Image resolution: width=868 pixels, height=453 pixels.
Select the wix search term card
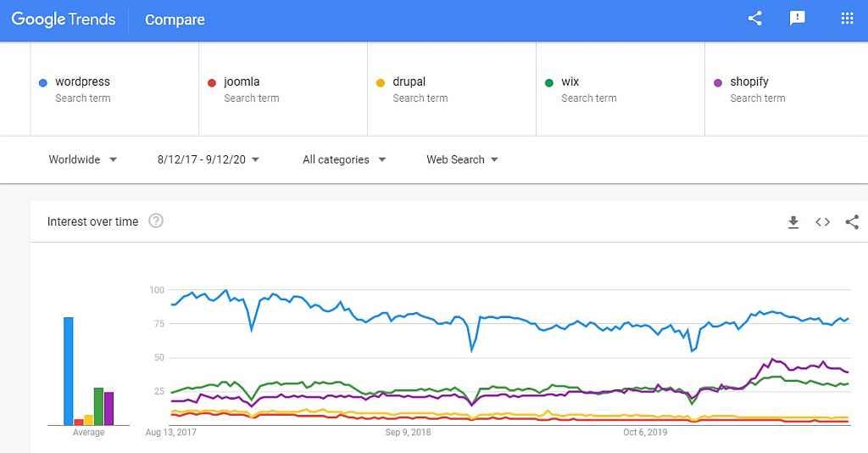pyautogui.click(x=620, y=88)
